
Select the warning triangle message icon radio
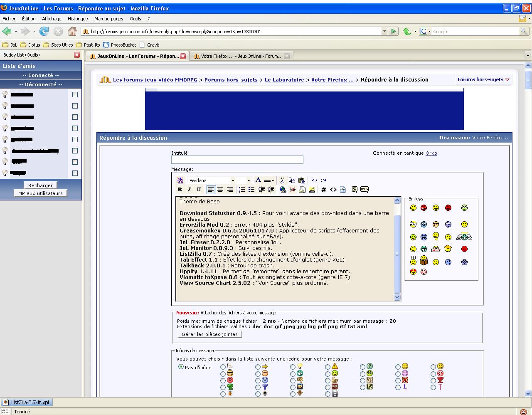point(328,367)
